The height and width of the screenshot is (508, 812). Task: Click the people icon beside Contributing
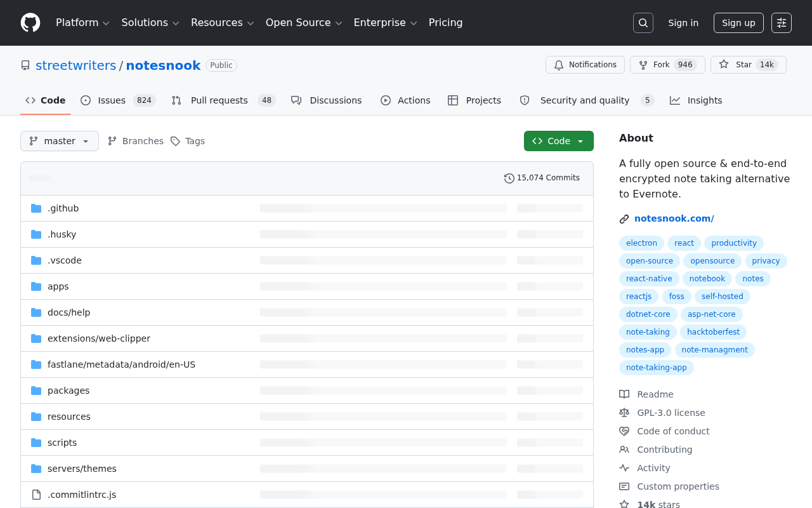624,450
